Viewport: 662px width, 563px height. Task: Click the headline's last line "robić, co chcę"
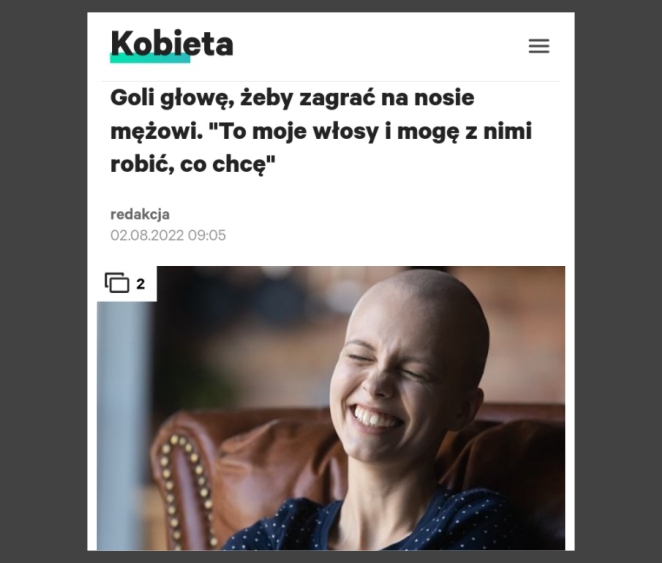pyautogui.click(x=193, y=165)
